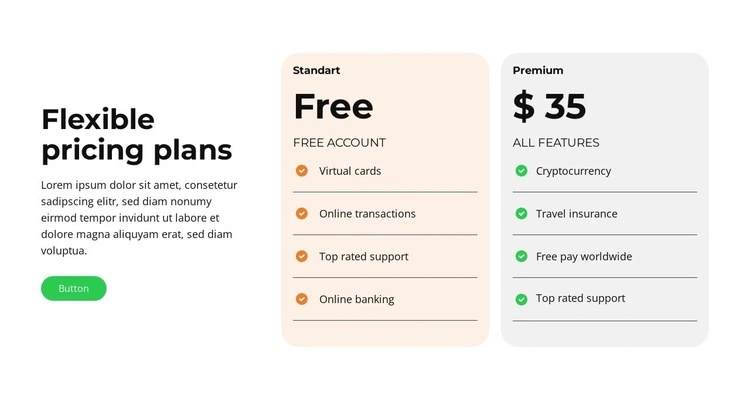This screenshot has width=750, height=404.
Task: Click the green checkmark next to Top rated support
Action: point(521,299)
